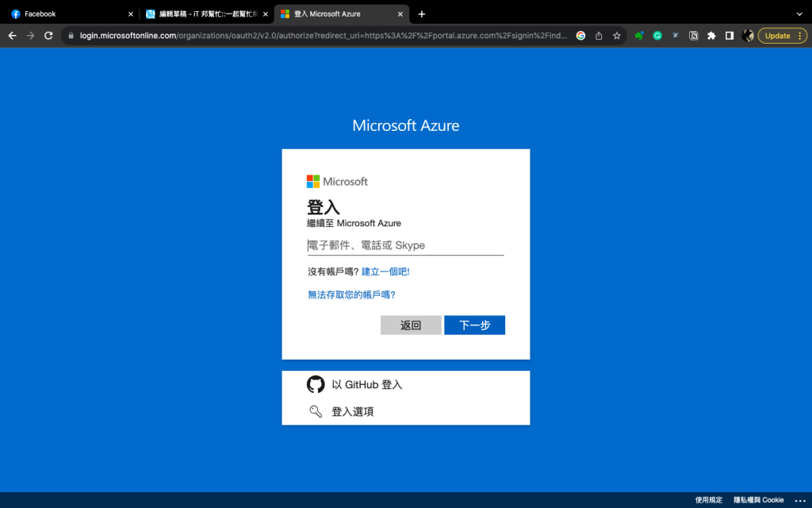812x508 pixels.
Task: Click the Microsoft logo in sign-in card
Action: pos(337,182)
